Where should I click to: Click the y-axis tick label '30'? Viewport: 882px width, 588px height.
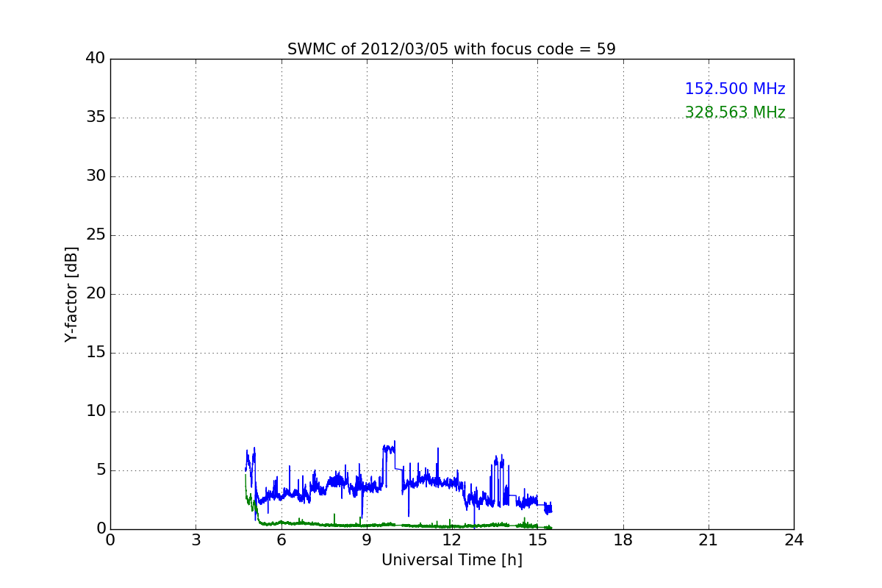coord(95,176)
